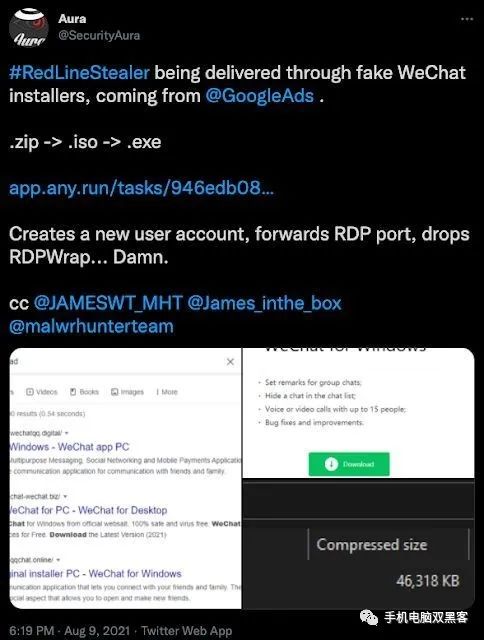Click the green Download button icon
The image size is (484, 640).
[331, 464]
